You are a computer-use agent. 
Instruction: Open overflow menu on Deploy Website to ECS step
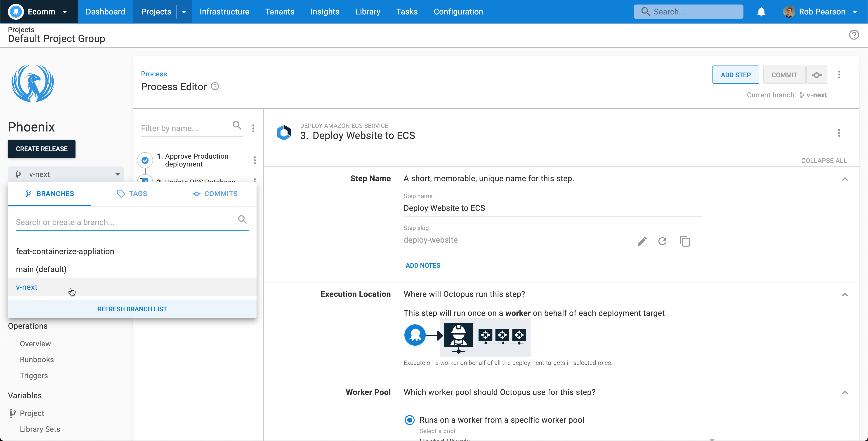click(839, 133)
